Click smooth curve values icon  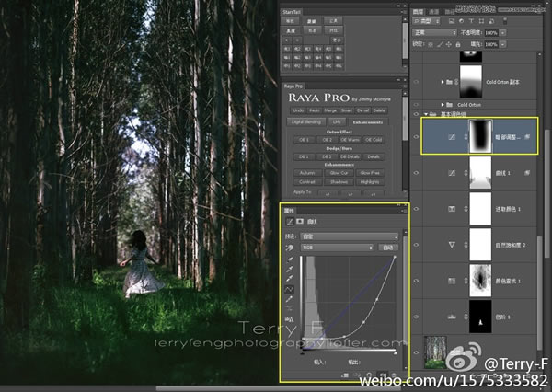click(290, 308)
